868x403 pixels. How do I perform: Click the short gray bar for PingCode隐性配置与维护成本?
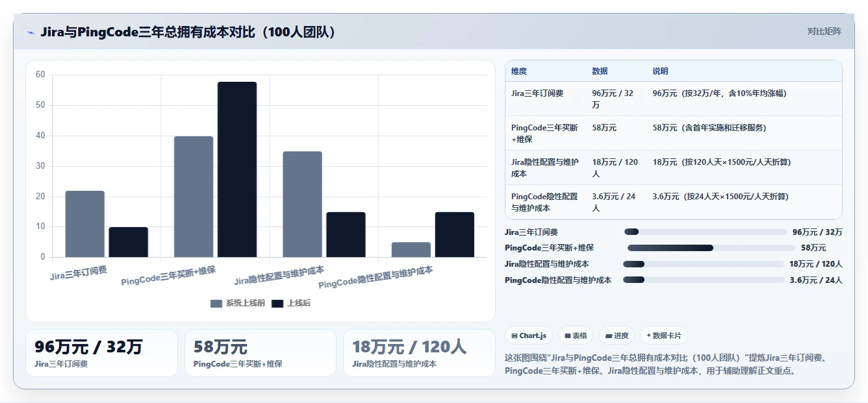pos(411,250)
